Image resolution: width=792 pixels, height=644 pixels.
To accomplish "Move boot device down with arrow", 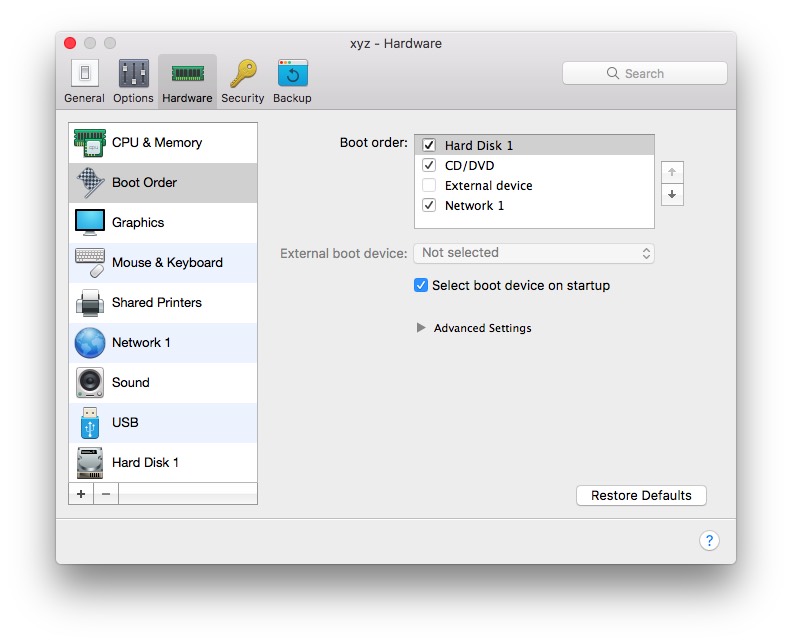I will coord(672,194).
